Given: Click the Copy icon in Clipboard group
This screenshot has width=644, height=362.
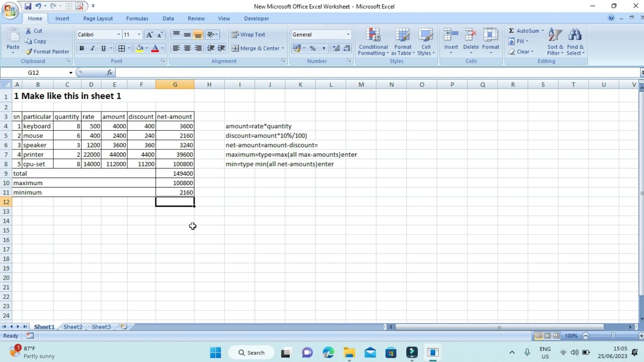Looking at the screenshot, I should pyautogui.click(x=28, y=41).
